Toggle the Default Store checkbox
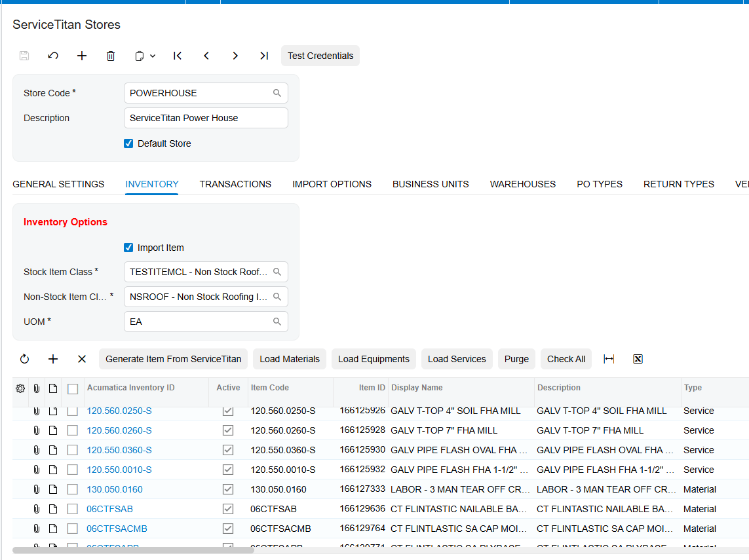The width and height of the screenshot is (749, 560). (x=128, y=143)
